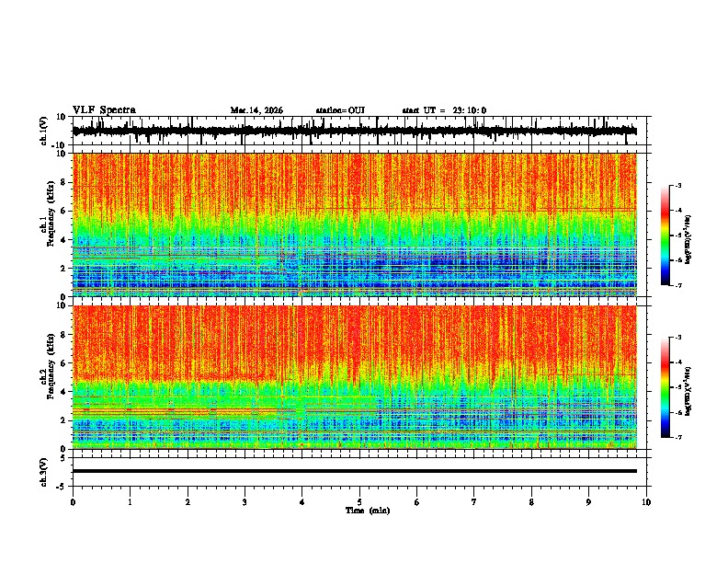Click the "start UT = 23:10:0" header text

point(444,110)
